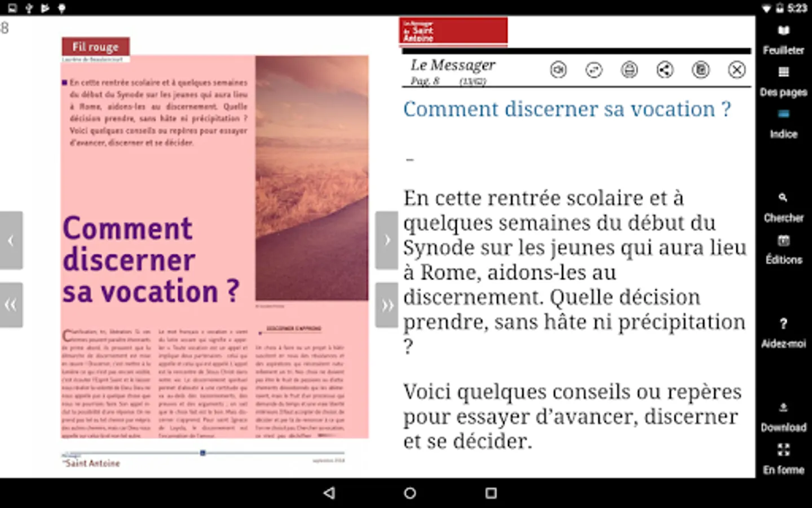Open the Indice table of contents
Viewport: 812px width, 508px height.
coord(783,124)
